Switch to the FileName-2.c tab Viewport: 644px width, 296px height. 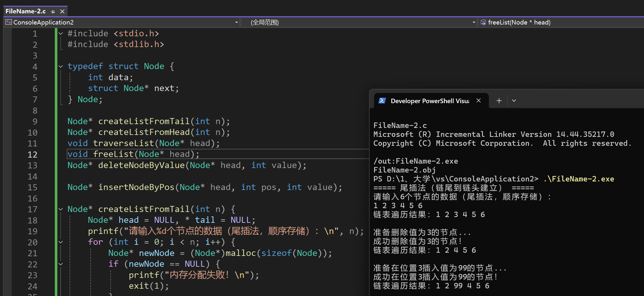coord(25,11)
